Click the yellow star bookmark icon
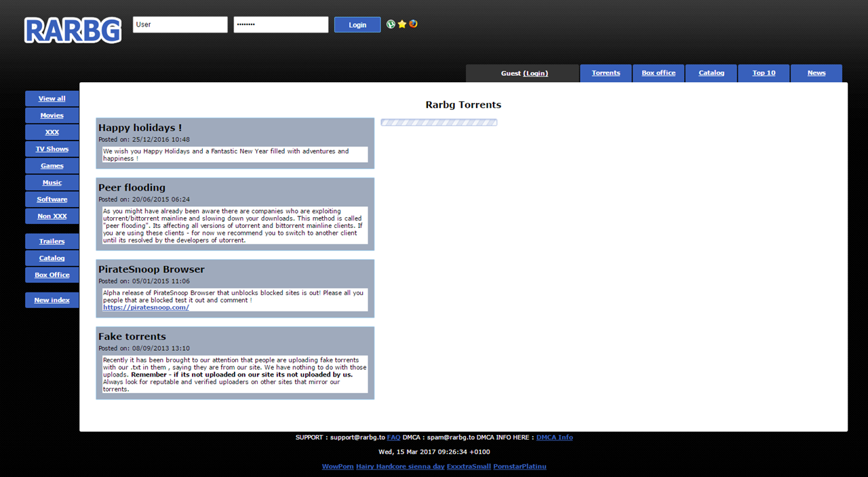This screenshot has height=477, width=868. point(402,24)
